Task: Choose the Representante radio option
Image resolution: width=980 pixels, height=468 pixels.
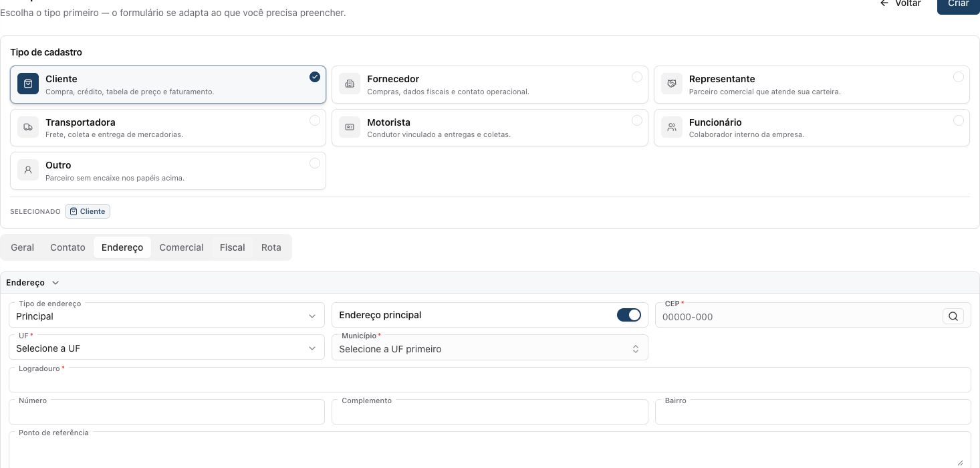Action: point(959,77)
